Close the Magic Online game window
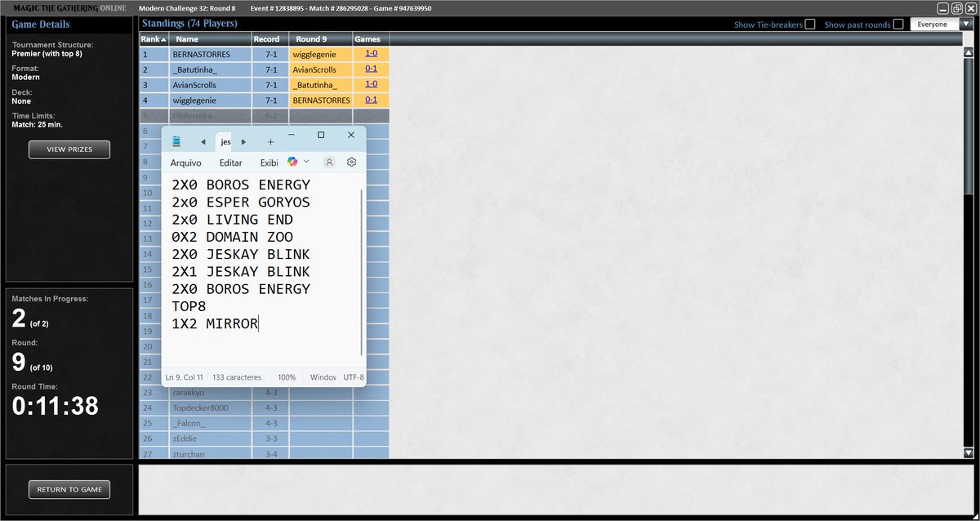 pos(969,8)
